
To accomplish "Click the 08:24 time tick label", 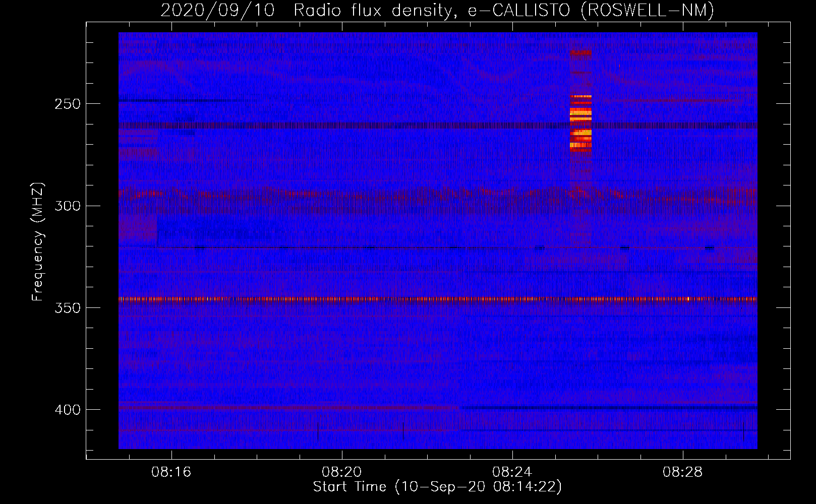I will pos(512,472).
